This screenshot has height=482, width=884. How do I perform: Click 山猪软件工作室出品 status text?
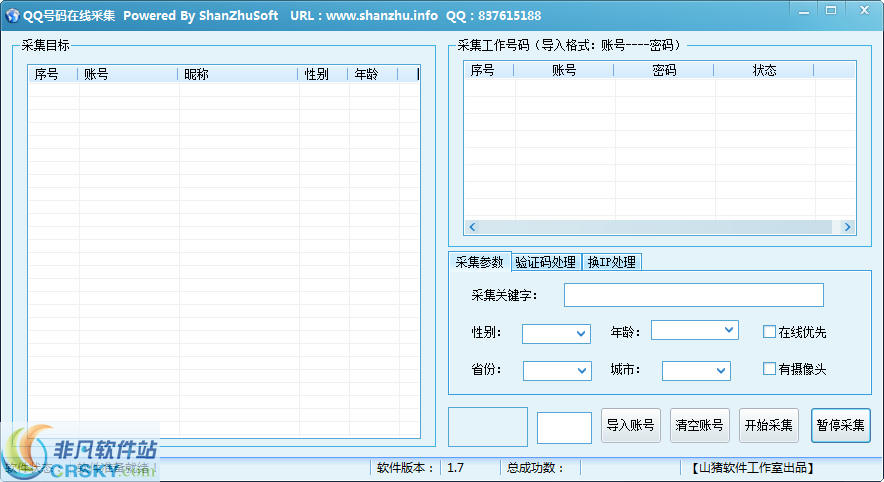coord(753,468)
